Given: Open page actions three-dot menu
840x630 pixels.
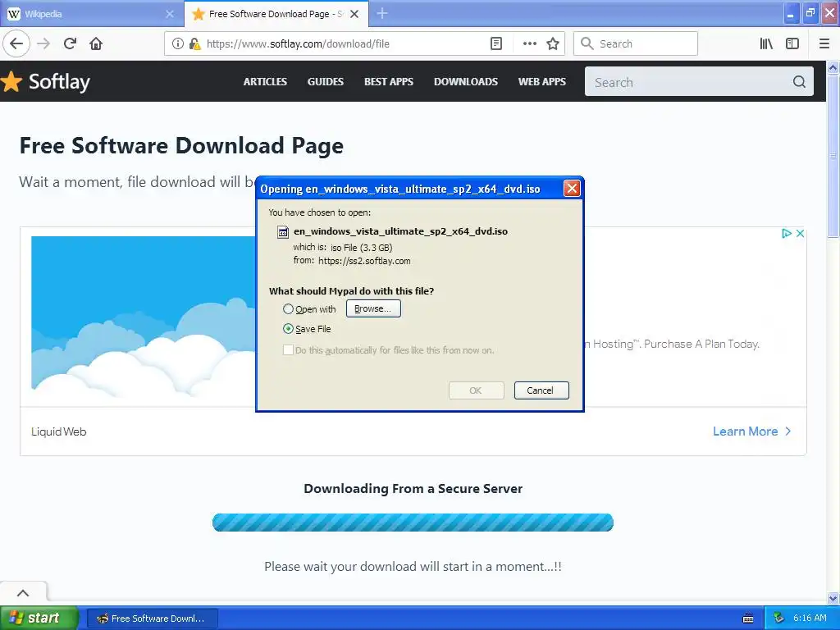Looking at the screenshot, I should coord(529,44).
